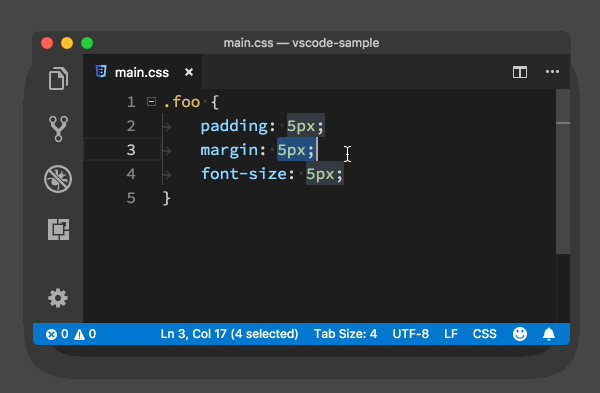Click line number 4 in the gutter

pyautogui.click(x=131, y=174)
